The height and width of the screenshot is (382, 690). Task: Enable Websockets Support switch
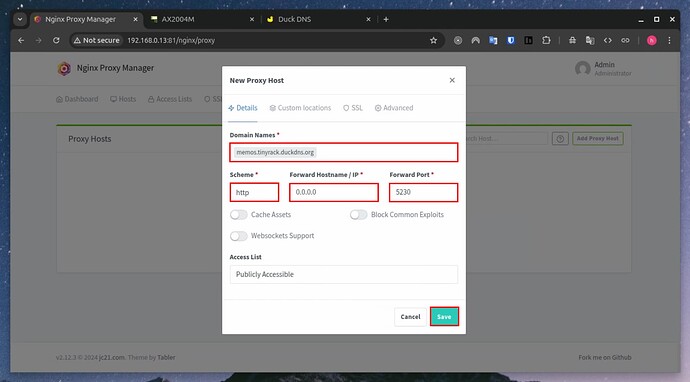(x=239, y=236)
